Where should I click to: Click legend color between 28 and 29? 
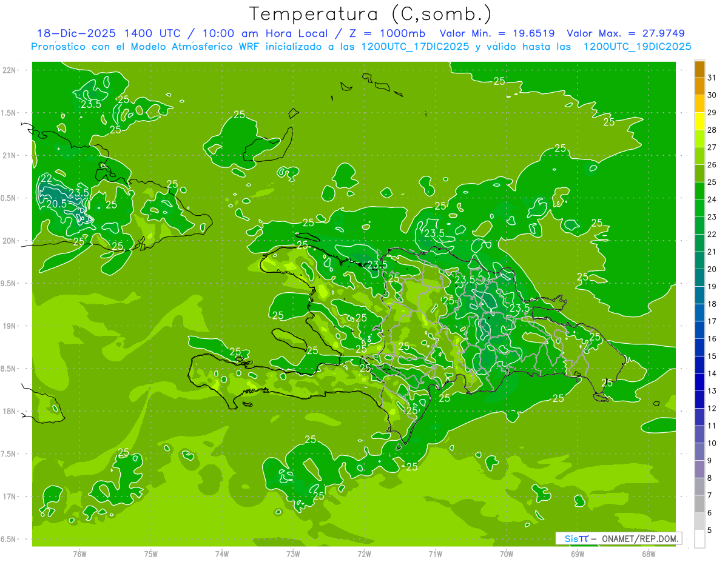pos(699,121)
